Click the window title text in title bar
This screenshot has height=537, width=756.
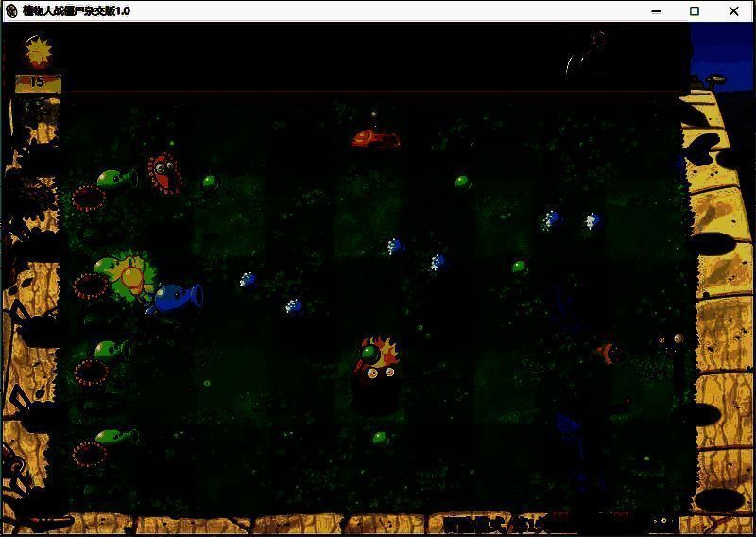coord(77,11)
